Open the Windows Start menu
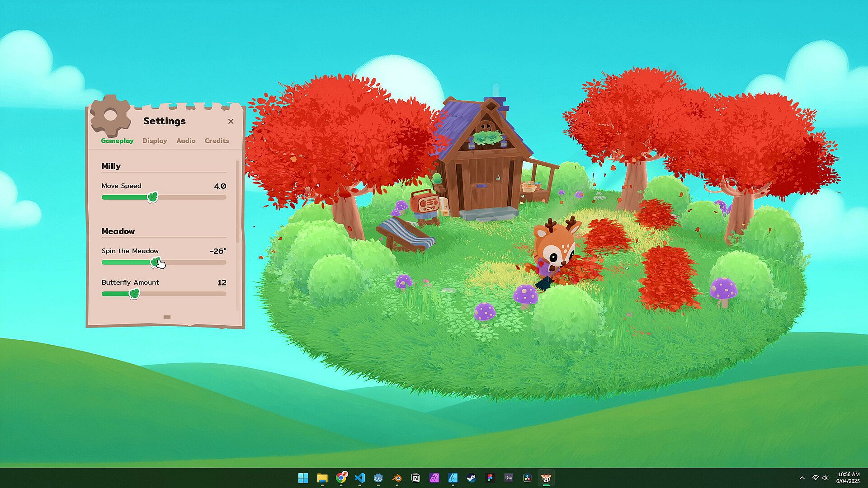 tap(303, 478)
